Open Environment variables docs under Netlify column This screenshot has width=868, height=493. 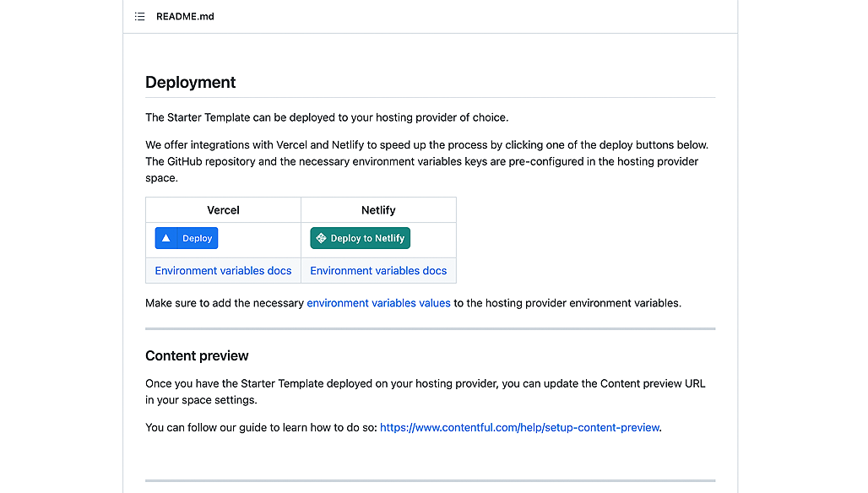378,271
